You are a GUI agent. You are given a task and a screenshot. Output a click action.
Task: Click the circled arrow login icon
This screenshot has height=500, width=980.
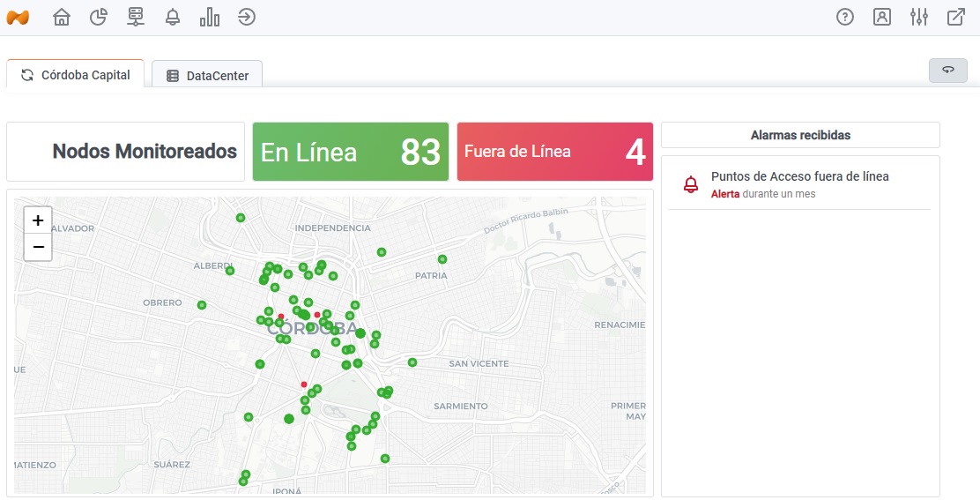247,17
